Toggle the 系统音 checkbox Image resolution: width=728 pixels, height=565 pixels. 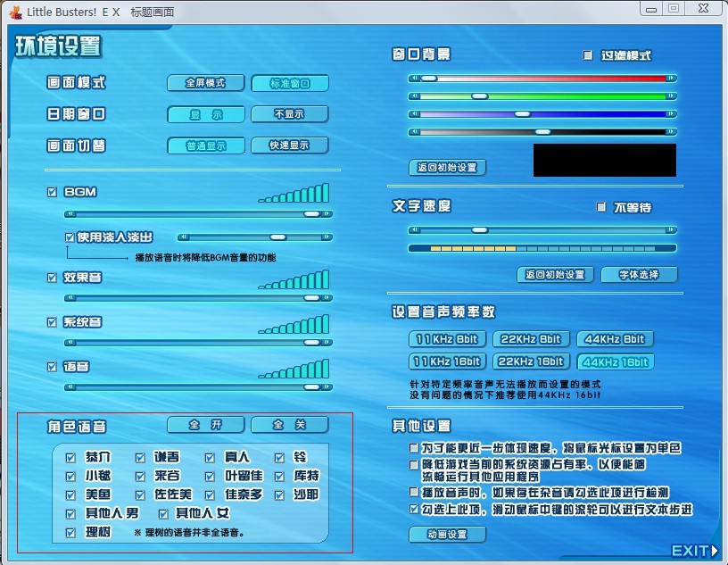[x=52, y=322]
